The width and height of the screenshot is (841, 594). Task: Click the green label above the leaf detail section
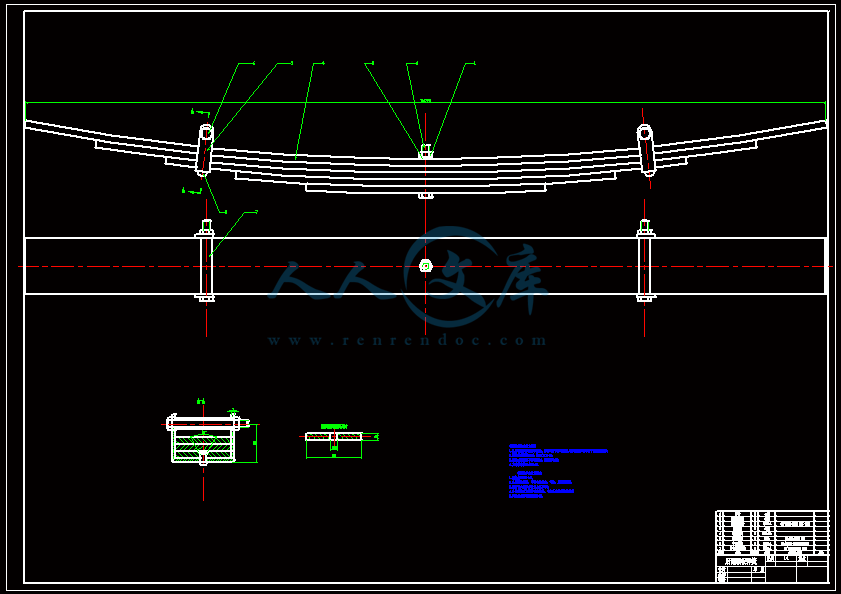coord(334,427)
